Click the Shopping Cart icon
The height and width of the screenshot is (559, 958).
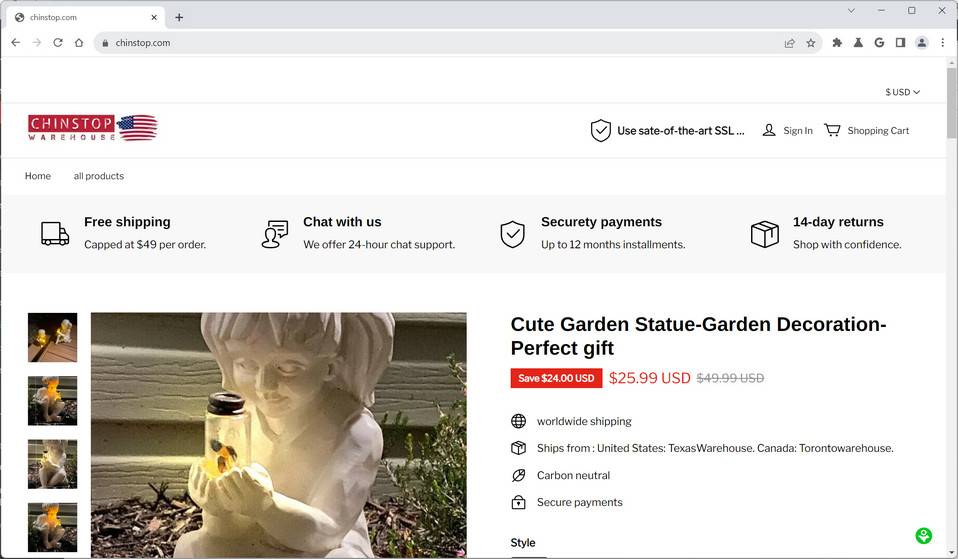[832, 130]
